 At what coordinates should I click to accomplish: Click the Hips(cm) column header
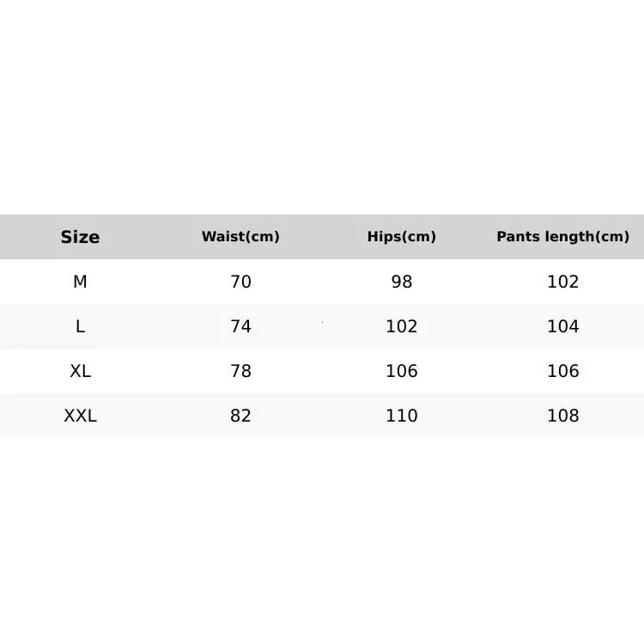click(x=402, y=237)
